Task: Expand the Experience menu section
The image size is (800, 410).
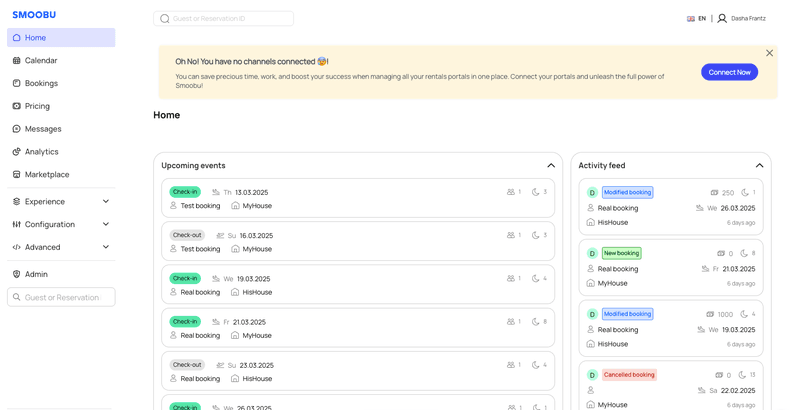Action: 106,202
